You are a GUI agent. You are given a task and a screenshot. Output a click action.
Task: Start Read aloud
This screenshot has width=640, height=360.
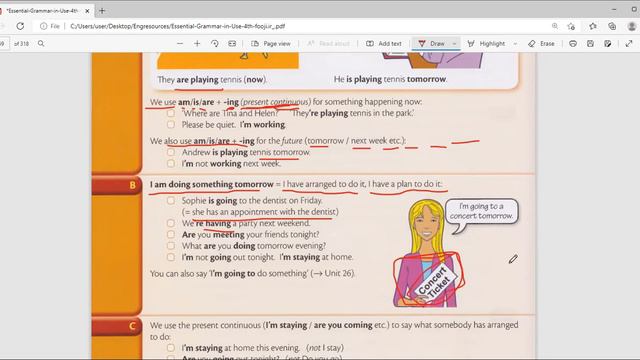(329, 44)
